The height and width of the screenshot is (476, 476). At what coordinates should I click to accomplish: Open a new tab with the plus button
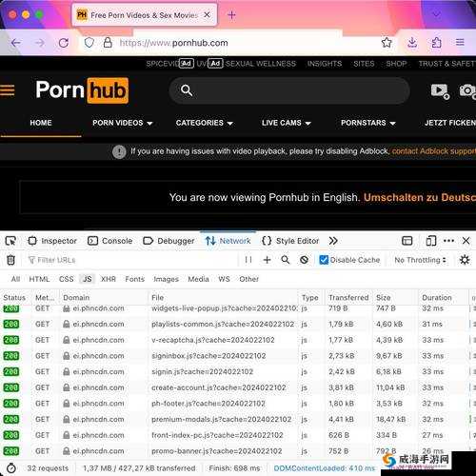tap(231, 15)
